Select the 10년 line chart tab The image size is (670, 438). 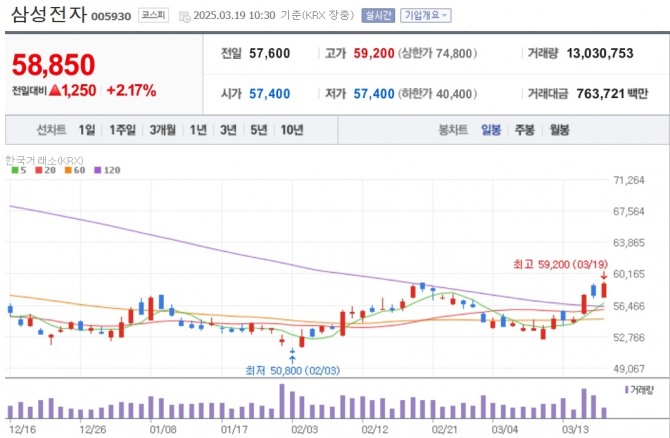click(x=292, y=129)
